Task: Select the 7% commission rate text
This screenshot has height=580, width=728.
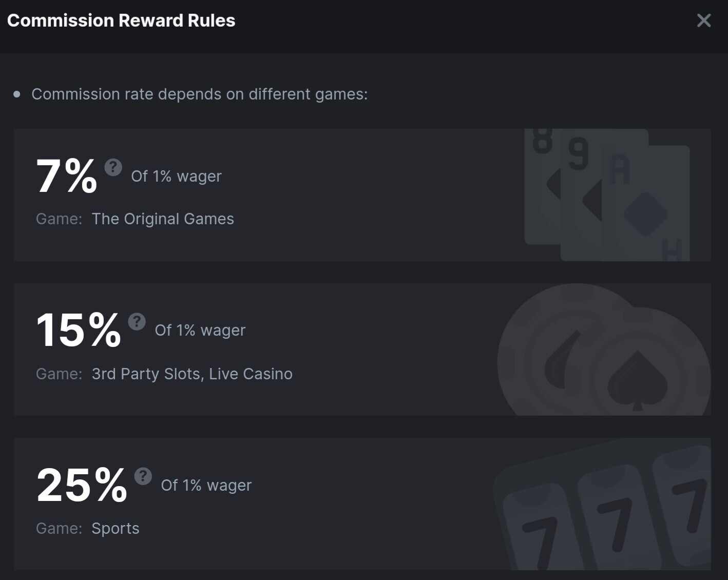Action: point(66,176)
